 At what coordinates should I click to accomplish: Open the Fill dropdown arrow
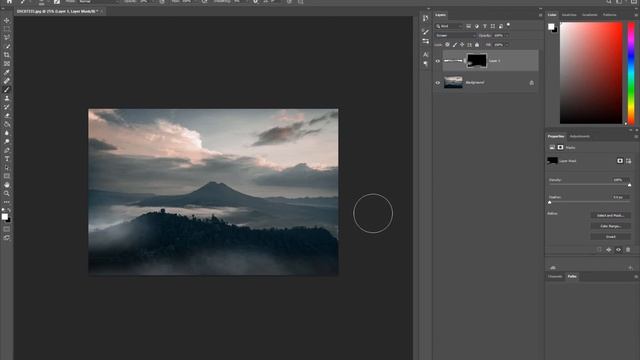tap(507, 45)
